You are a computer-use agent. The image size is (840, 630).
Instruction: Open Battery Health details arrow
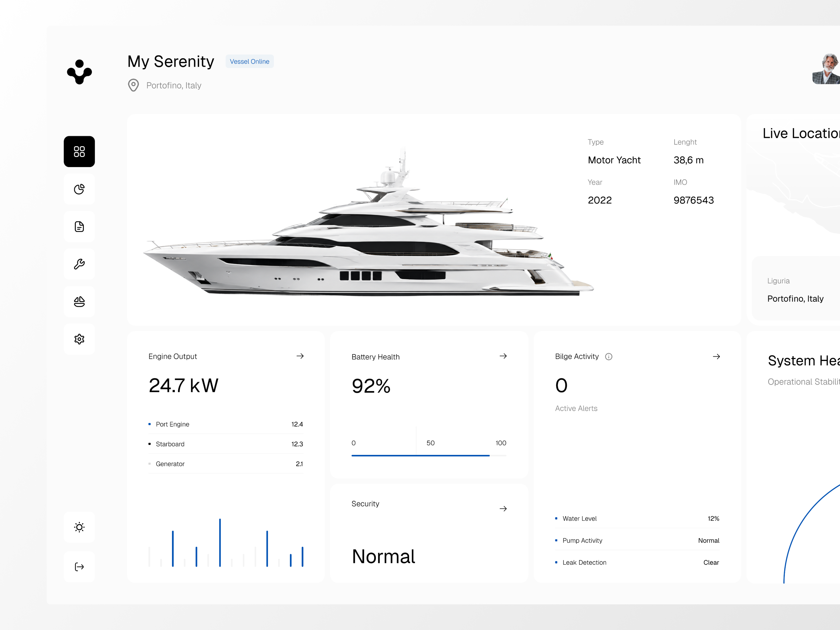pos(503,356)
